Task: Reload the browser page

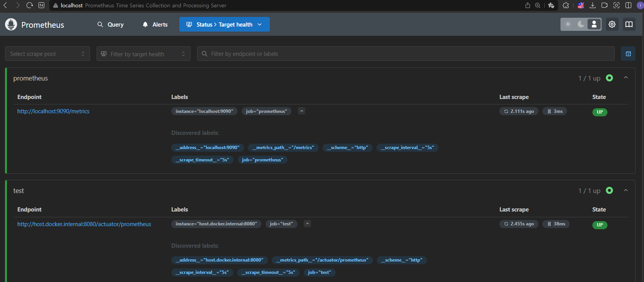Action: [30, 5]
